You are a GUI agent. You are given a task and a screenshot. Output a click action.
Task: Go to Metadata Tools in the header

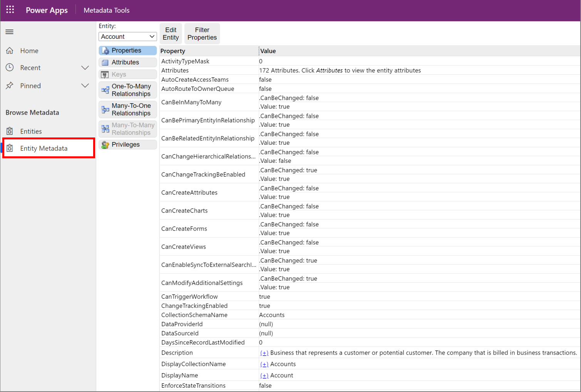106,10
